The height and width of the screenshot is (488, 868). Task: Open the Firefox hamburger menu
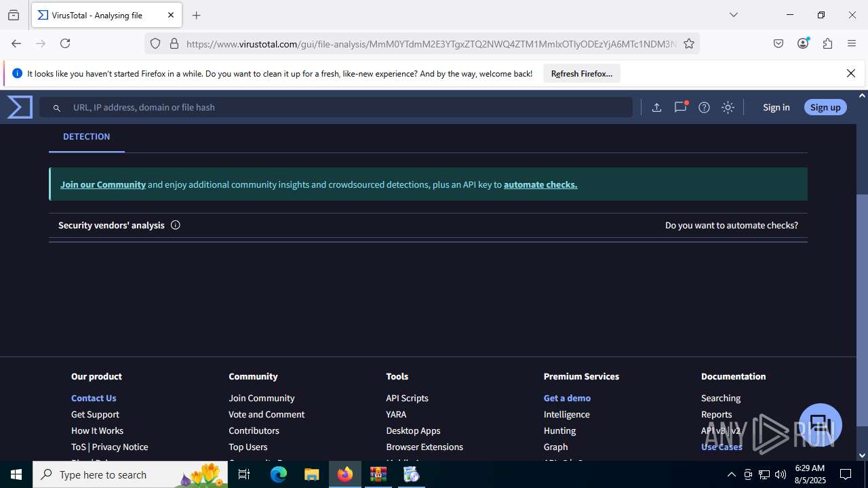[852, 43]
